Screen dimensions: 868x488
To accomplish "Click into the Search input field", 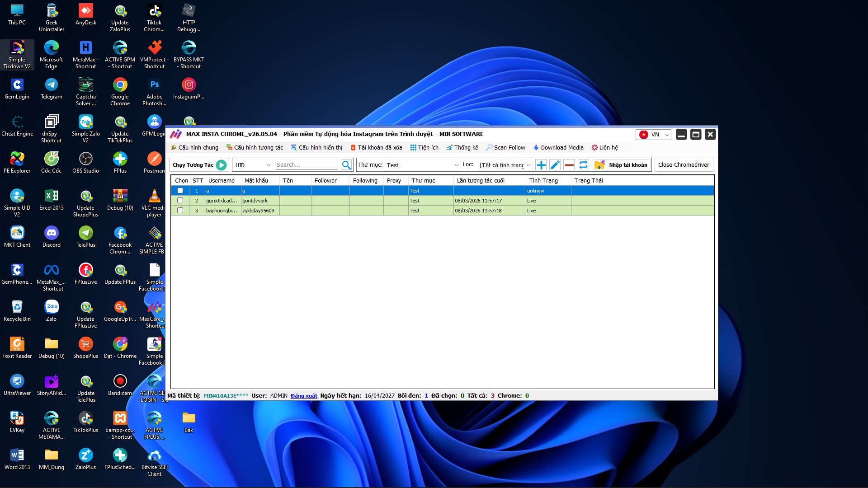I will 307,165.
